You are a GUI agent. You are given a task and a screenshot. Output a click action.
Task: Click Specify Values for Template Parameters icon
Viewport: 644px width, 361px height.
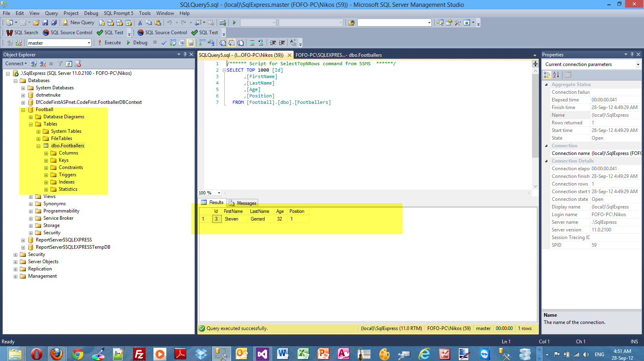[293, 43]
